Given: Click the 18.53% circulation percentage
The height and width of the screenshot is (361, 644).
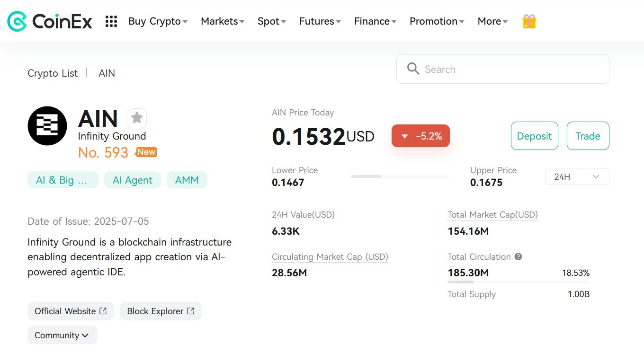Looking at the screenshot, I should (x=576, y=273).
